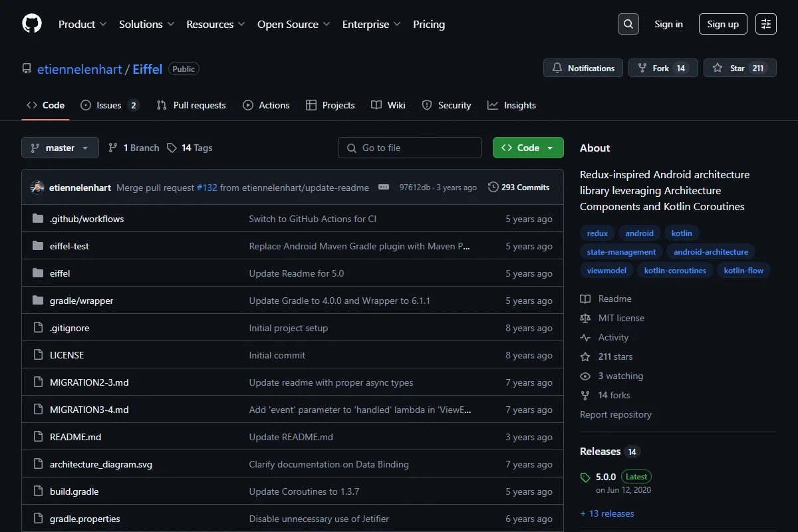
Task: Open the 14 Tags list
Action: [190, 148]
